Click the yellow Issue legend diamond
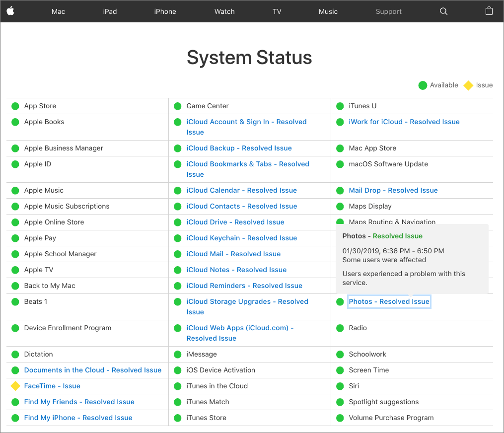Image resolution: width=504 pixels, height=433 pixels. click(468, 85)
